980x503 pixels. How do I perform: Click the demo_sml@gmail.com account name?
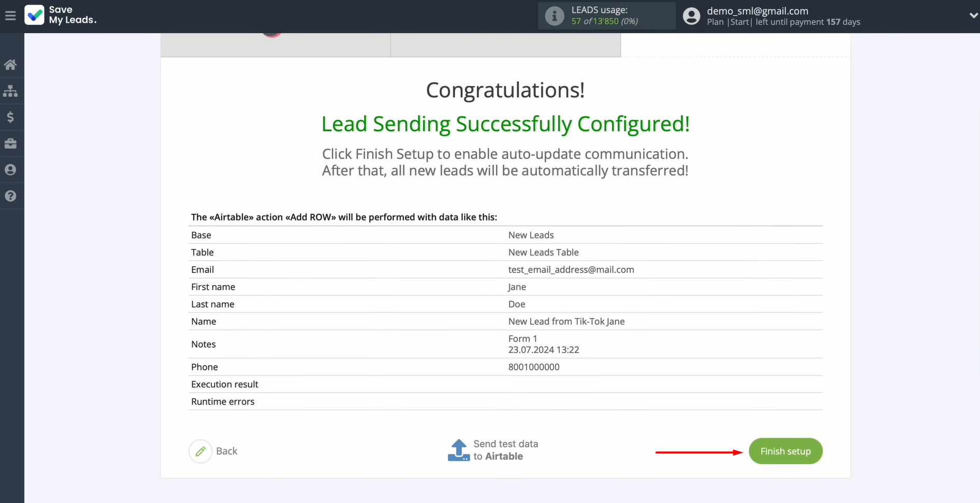click(757, 11)
